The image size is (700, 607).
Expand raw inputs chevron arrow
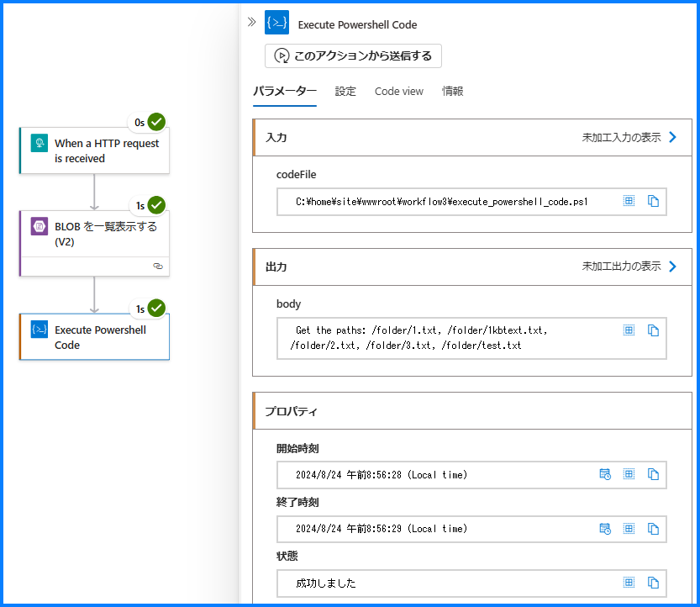(x=673, y=137)
